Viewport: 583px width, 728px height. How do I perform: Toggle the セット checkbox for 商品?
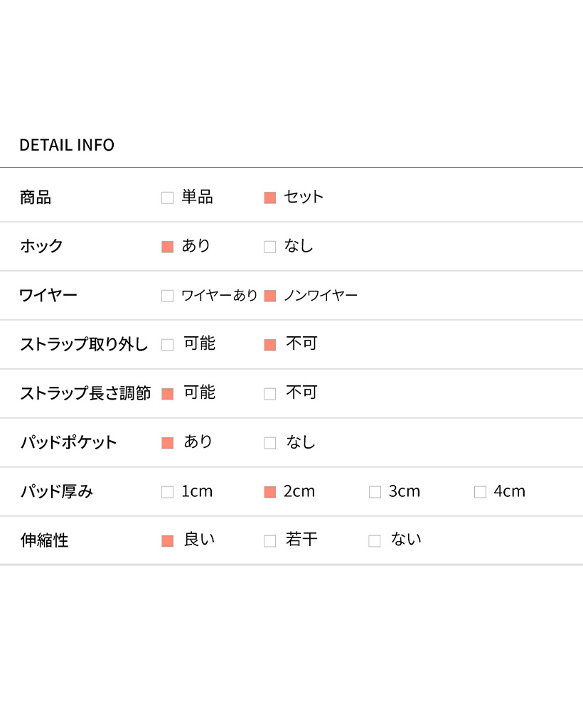pos(269,198)
